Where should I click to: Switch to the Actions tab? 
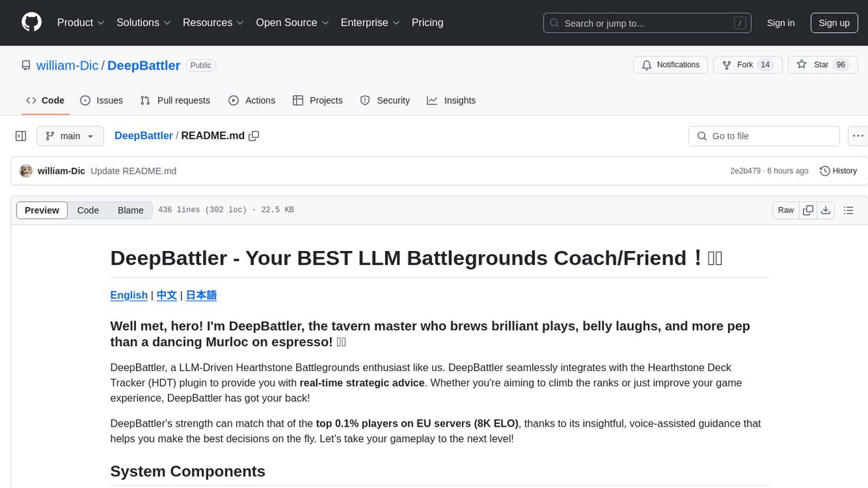[x=251, y=100]
